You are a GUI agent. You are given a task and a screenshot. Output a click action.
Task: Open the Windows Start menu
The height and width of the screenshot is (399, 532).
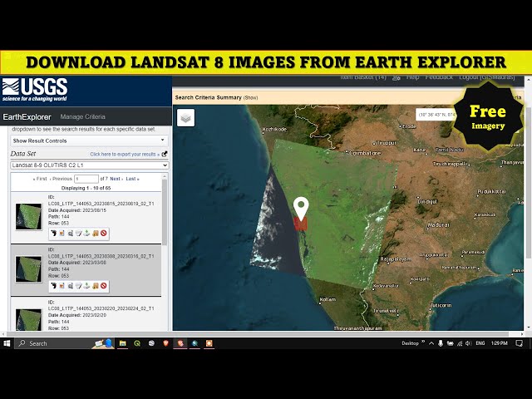pos(7,343)
